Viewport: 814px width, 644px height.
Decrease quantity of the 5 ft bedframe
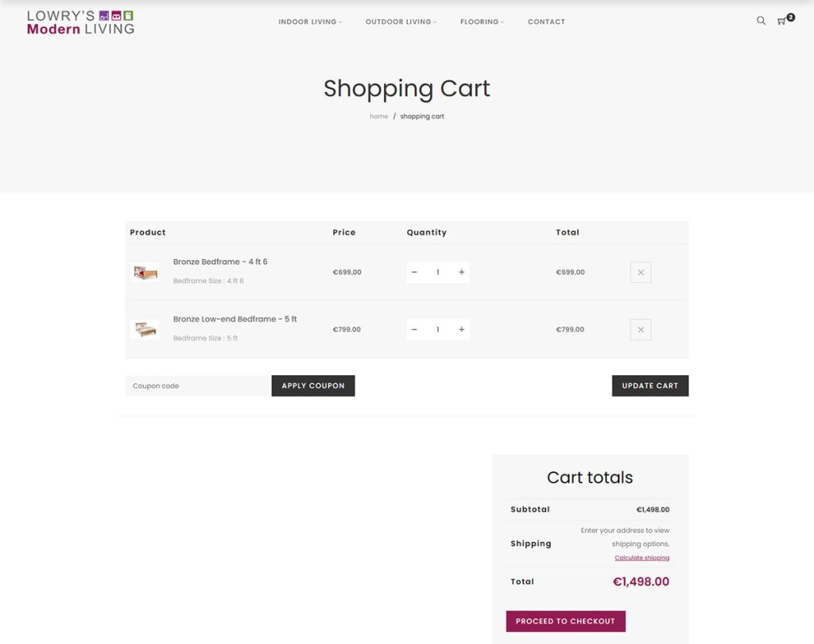coord(414,329)
